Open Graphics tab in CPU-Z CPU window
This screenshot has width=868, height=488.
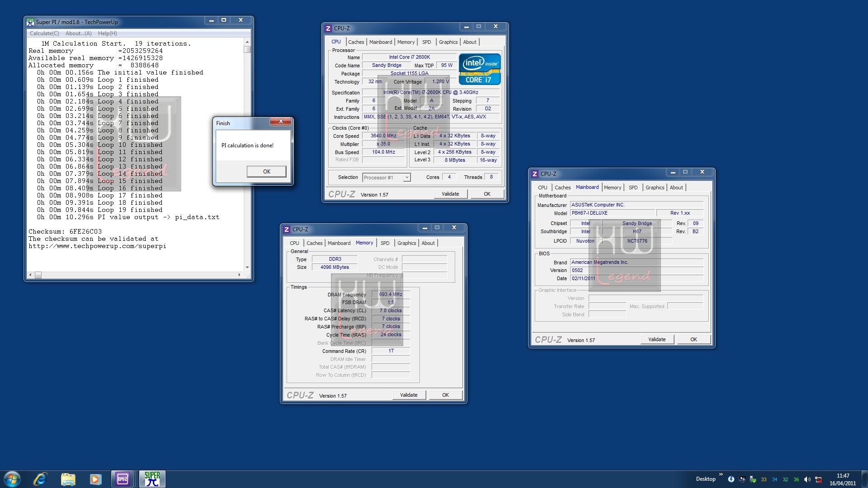[x=448, y=42]
